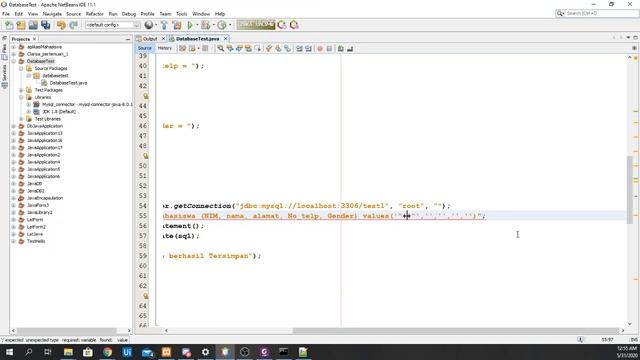Image resolution: width=640 pixels, height=360 pixels.
Task: Open the Tools menu
Action: [x=182, y=14]
